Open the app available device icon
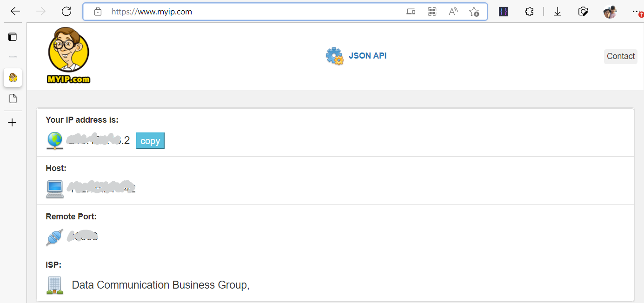The width and height of the screenshot is (644, 303). [x=411, y=12]
